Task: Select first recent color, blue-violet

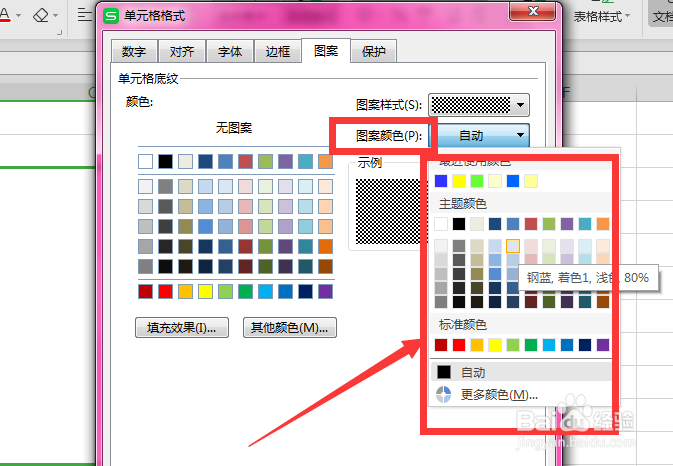Action: 441,181
